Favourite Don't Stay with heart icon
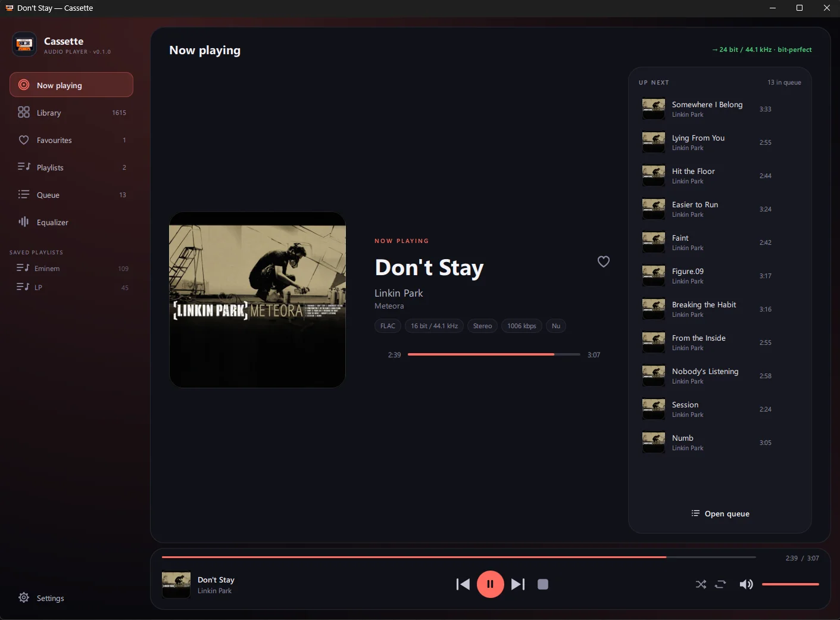This screenshot has height=620, width=840. [x=604, y=261]
